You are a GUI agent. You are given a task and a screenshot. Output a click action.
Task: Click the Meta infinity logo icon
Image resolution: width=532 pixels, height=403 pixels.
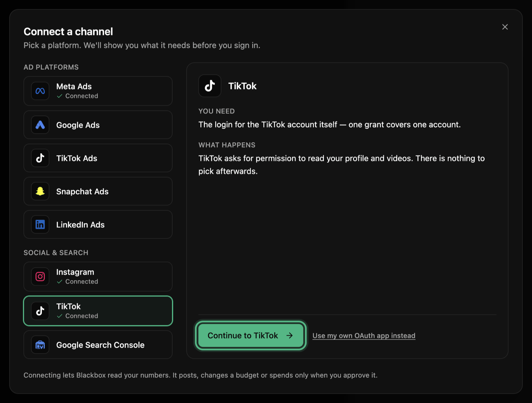click(x=40, y=91)
